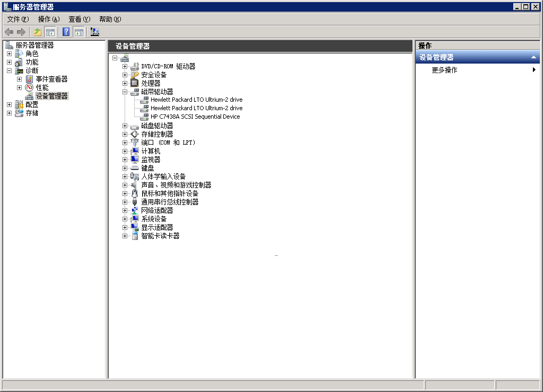Viewport: 543px width, 392px height.
Task: Select HP C7438A SCSI Sequential Device
Action: 195,117
